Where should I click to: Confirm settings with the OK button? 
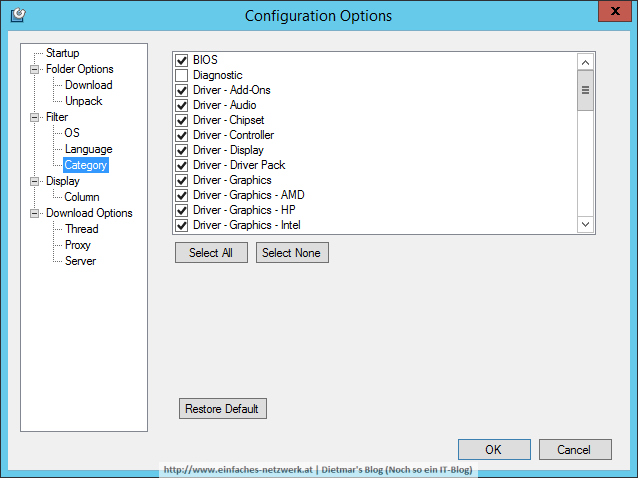pyautogui.click(x=494, y=450)
